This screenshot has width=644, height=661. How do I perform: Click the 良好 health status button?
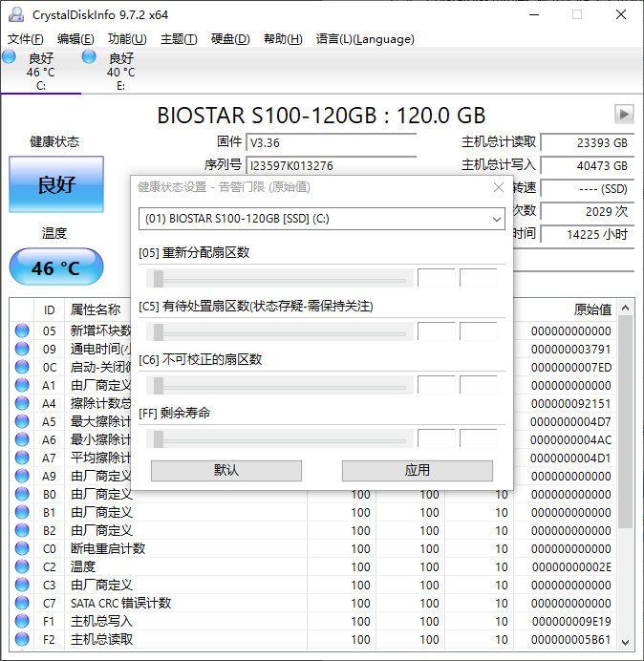(56, 184)
